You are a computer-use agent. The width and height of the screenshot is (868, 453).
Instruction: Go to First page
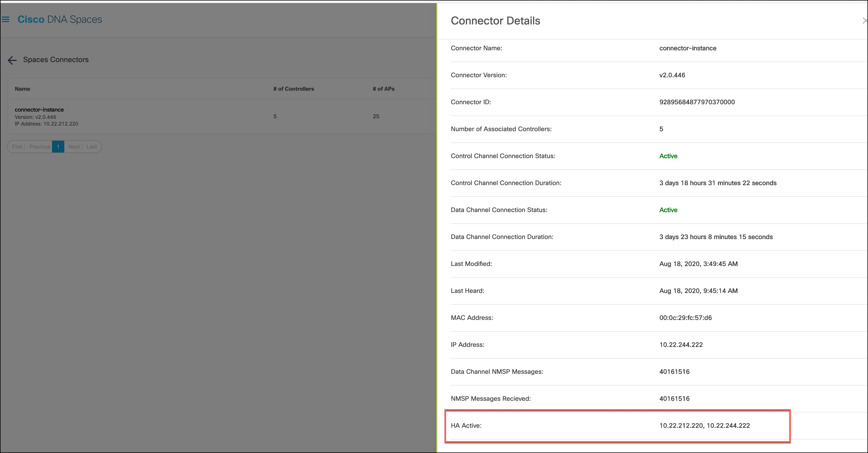[17, 147]
